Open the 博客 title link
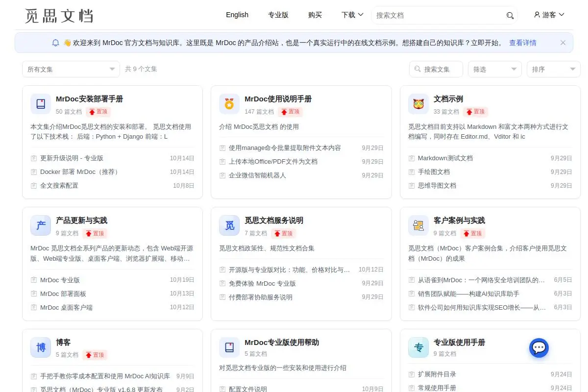588x392 pixels. click(63, 342)
